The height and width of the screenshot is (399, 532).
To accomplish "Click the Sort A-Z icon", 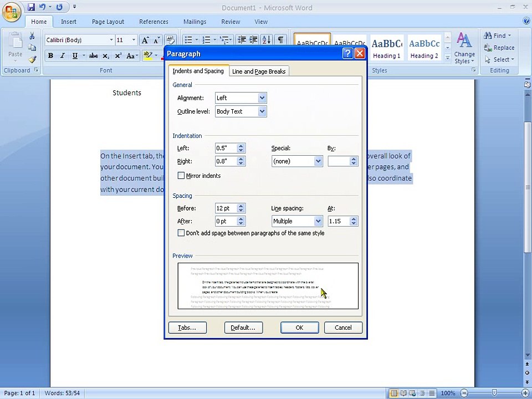I will click(x=267, y=40).
